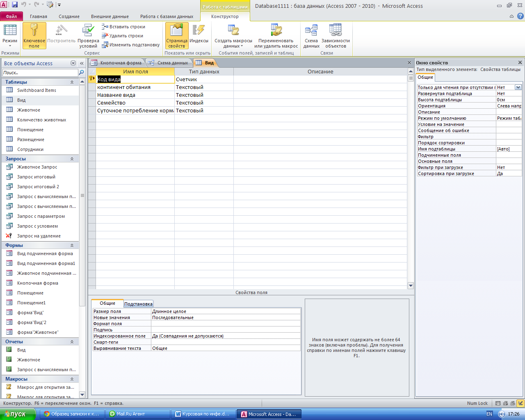Select the Код вида field name cell

(135, 79)
